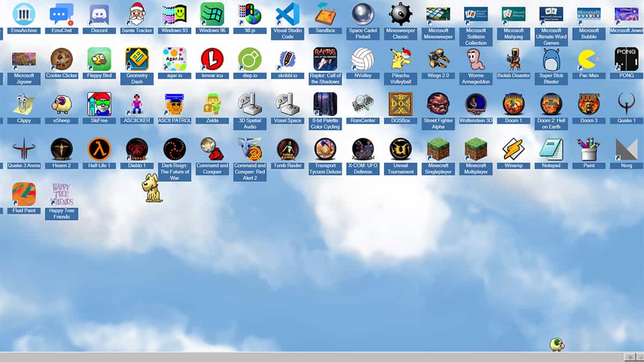Launch Notepad
The height and width of the screenshot is (362, 644).
[551, 150]
